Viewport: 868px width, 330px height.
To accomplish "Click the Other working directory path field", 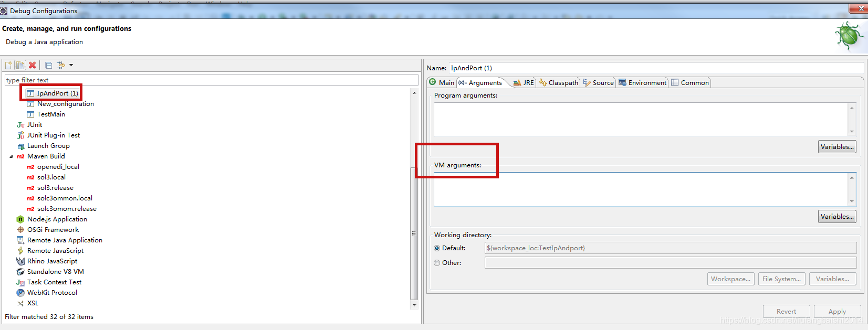I will coord(671,263).
